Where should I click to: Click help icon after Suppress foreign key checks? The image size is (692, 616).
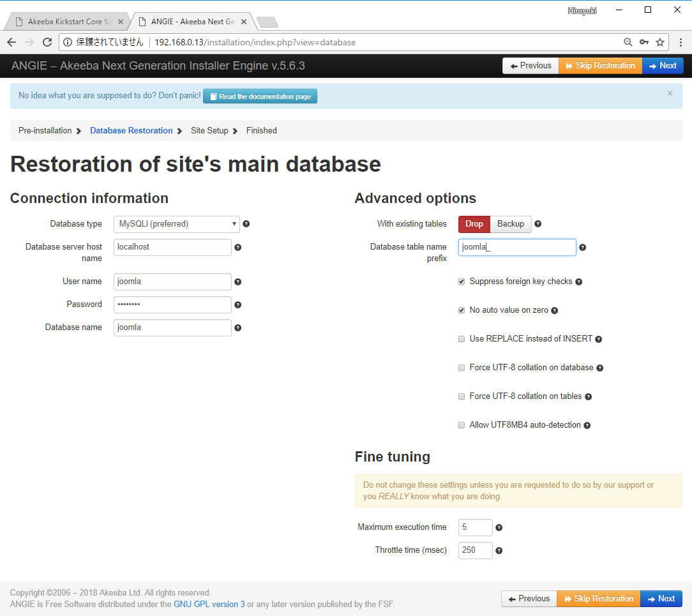[578, 282]
